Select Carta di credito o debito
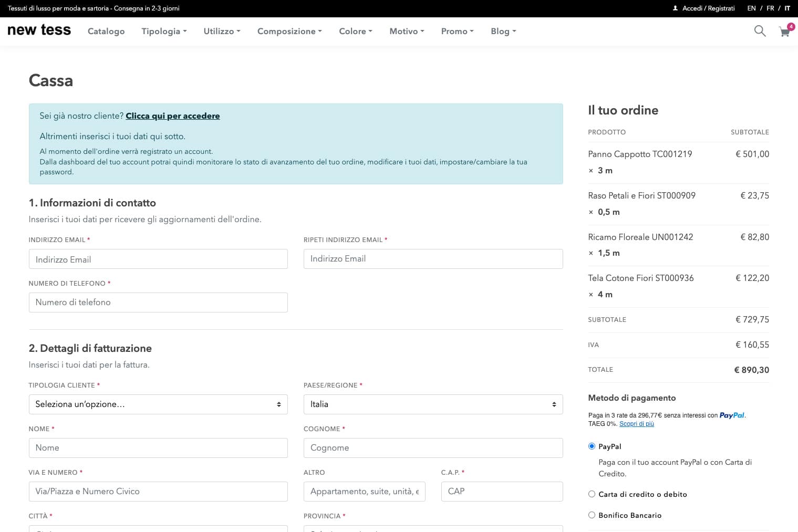 coord(592,494)
